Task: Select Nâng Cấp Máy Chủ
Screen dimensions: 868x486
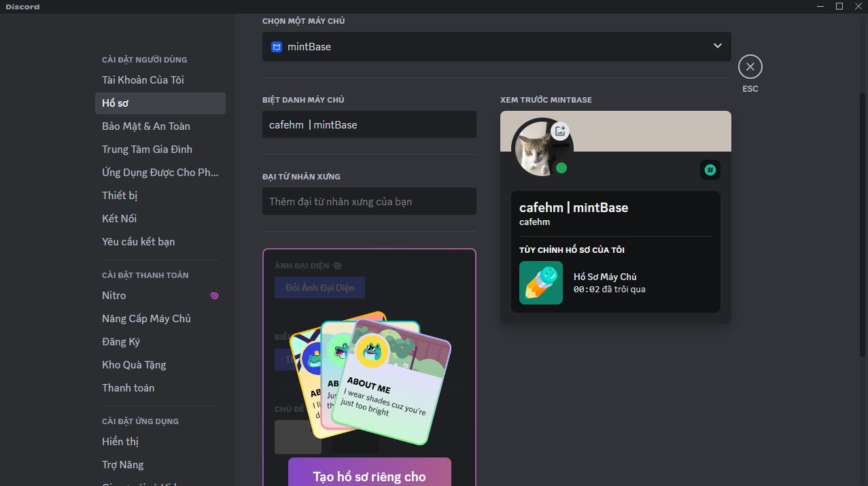Action: coord(160,319)
